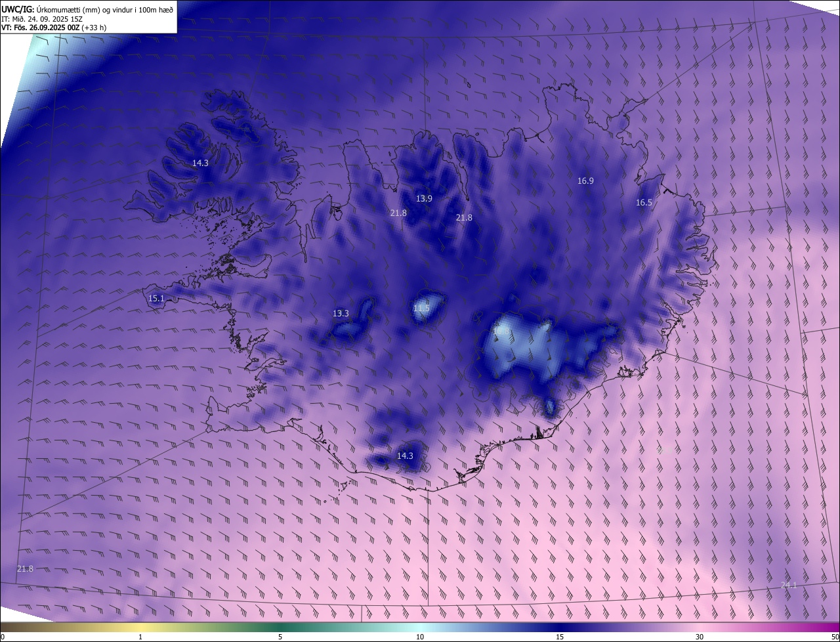Click the initialization time "IT: Mið. 24. 09. 2025 15Z"
The image size is (840, 642).
pos(41,18)
